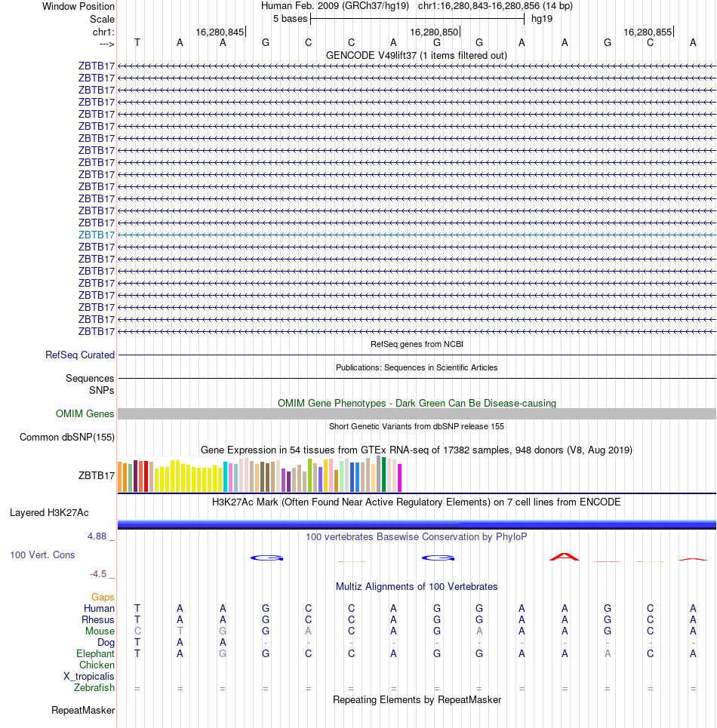Screen dimensions: 717x728
Task: Click the 16,280,850 position marker
Action: (x=434, y=32)
